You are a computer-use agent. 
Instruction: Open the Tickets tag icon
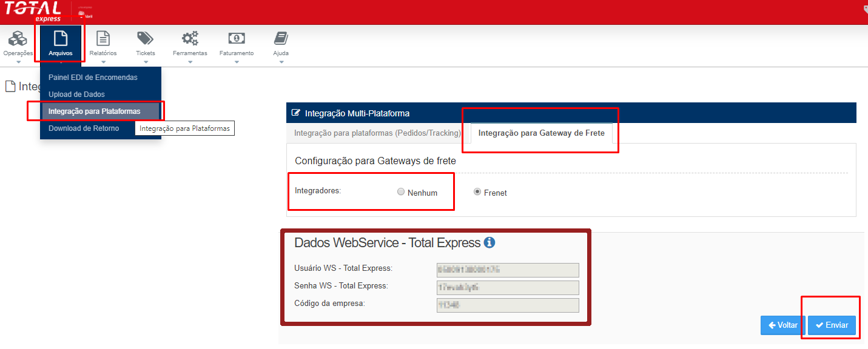145,39
